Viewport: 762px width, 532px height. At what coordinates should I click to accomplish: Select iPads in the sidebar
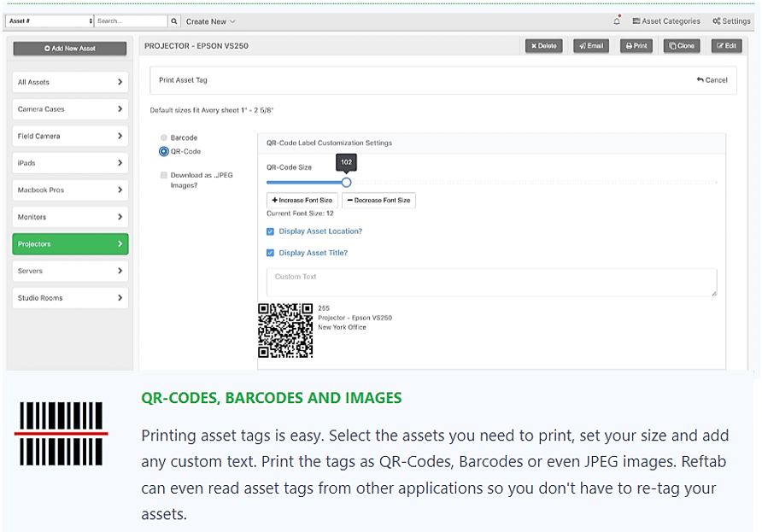tap(70, 163)
